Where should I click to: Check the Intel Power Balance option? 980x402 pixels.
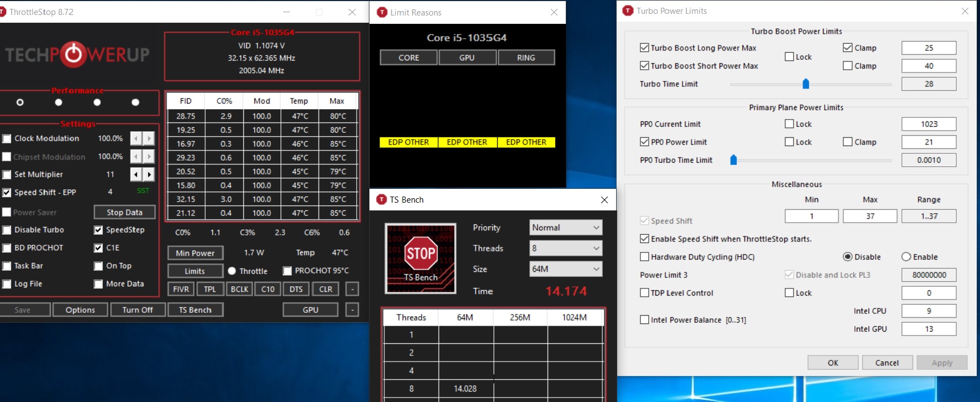644,319
